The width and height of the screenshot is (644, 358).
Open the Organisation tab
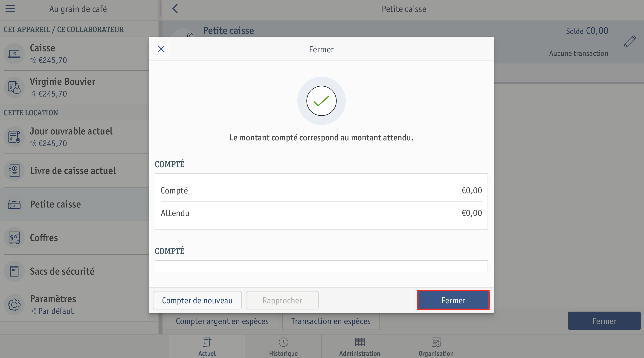(436, 347)
